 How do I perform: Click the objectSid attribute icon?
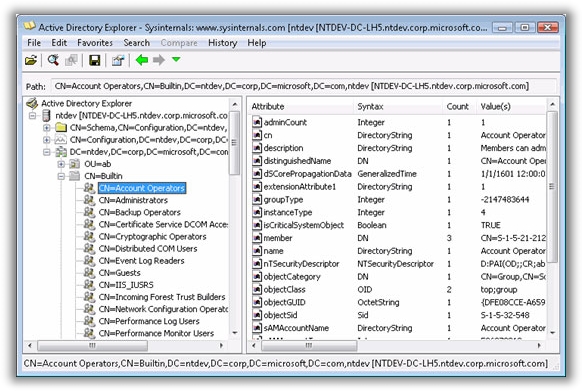[x=257, y=315]
